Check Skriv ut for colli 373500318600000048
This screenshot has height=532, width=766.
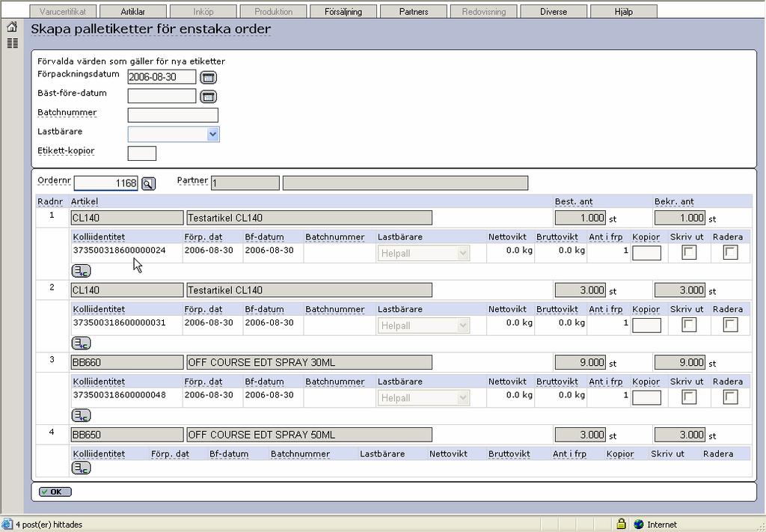point(689,397)
